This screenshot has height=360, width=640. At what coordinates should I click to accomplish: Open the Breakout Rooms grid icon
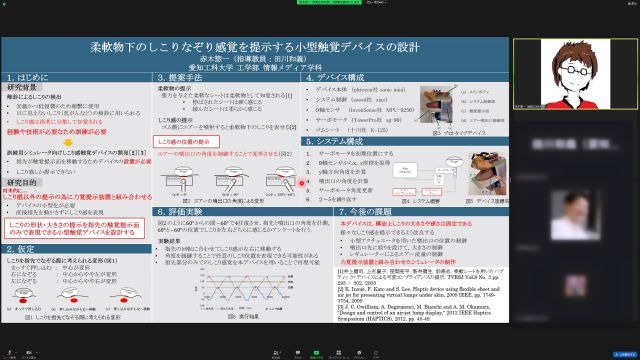pos(338,353)
